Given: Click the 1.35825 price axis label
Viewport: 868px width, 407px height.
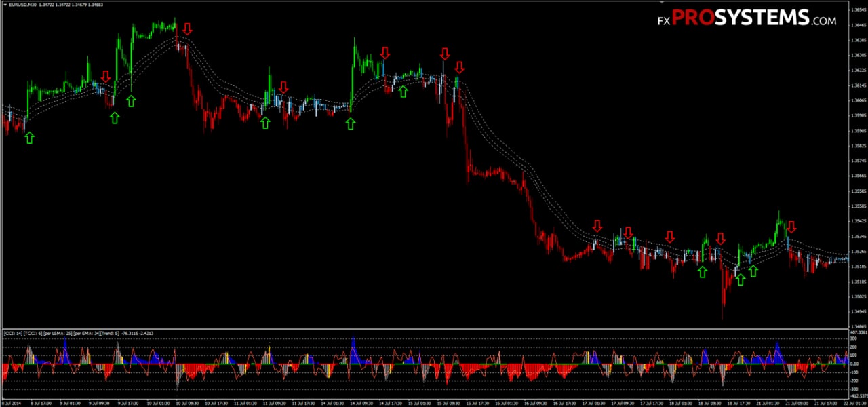Looking at the screenshot, I should coord(858,146).
